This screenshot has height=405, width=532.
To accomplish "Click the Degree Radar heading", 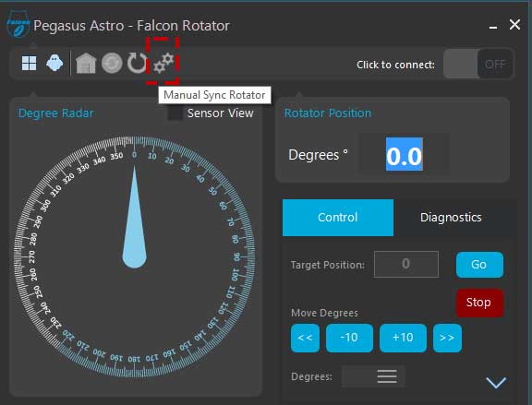I will tap(56, 113).
